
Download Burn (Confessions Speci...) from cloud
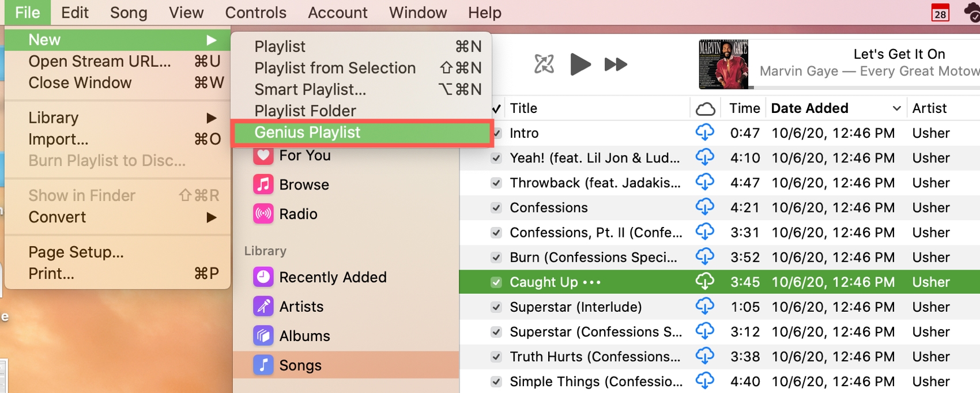704,256
